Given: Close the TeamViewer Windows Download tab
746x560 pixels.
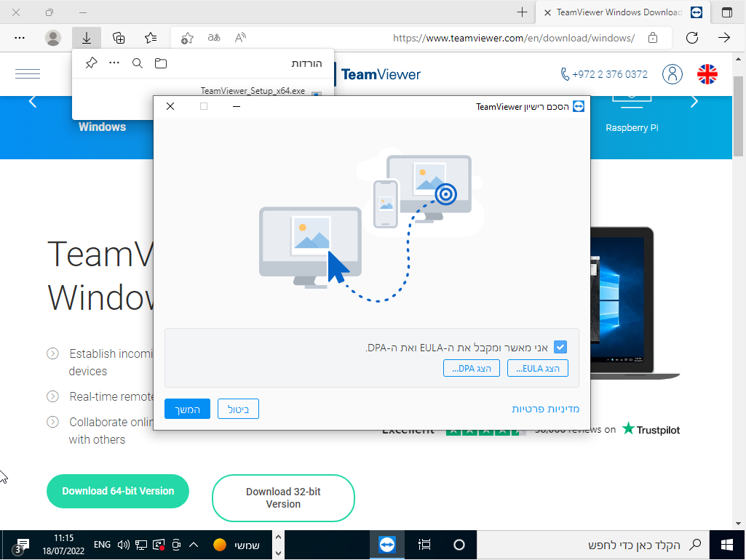Looking at the screenshot, I should coord(547,13).
